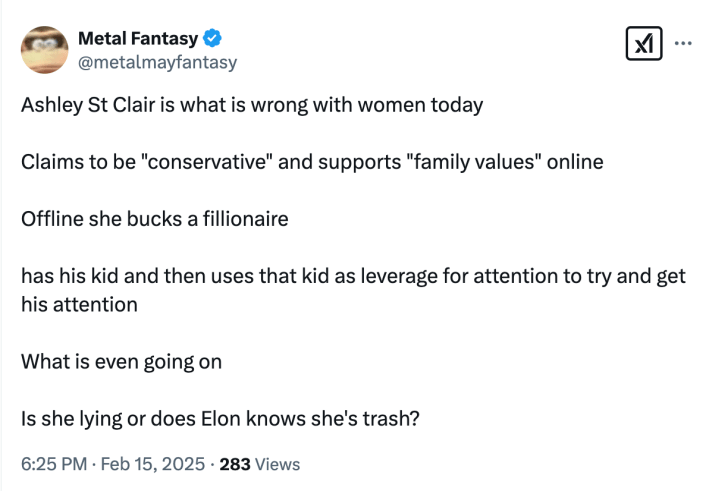Visit the @metalmayfantasy handle link

tap(157, 62)
